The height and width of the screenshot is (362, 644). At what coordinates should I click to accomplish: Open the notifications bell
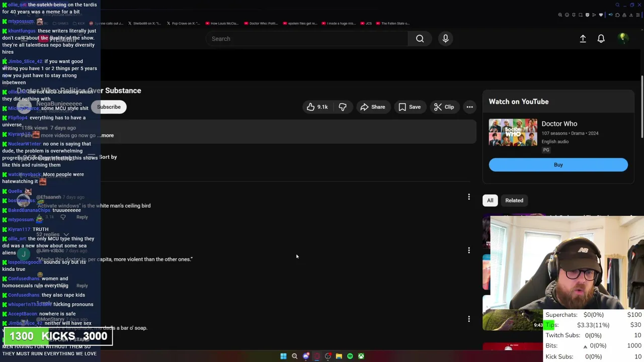click(x=601, y=39)
